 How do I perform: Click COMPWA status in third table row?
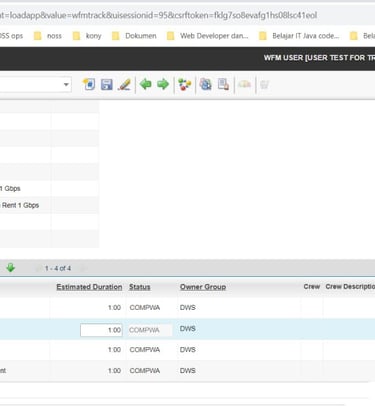pyautogui.click(x=145, y=350)
